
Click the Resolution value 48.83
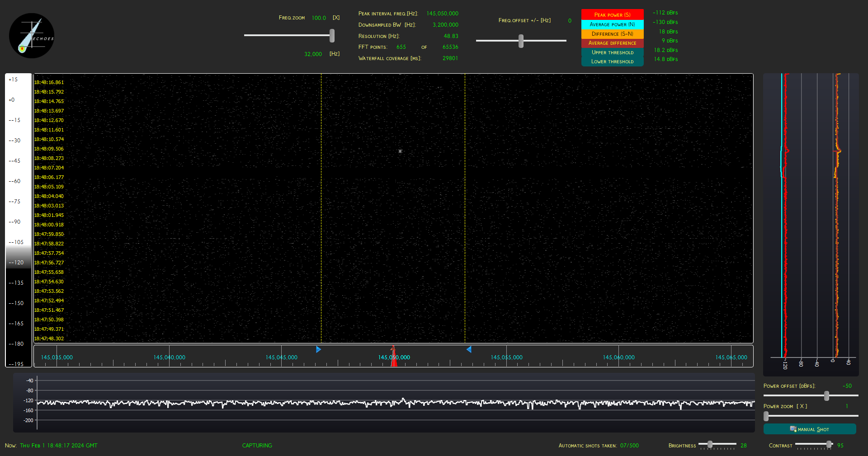(451, 36)
